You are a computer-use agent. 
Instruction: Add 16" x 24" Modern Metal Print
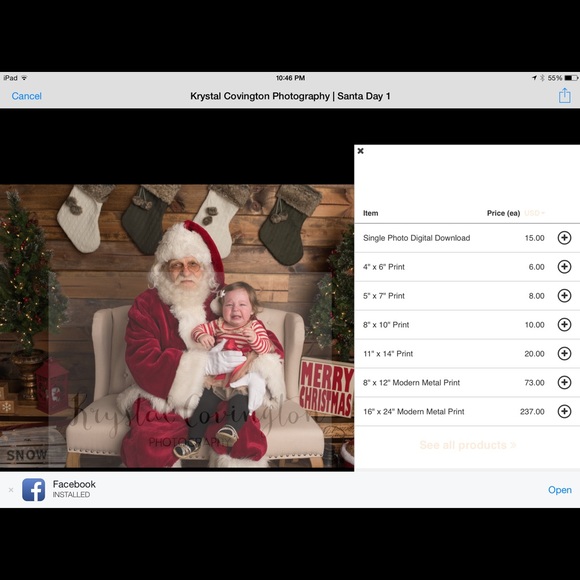(x=564, y=411)
